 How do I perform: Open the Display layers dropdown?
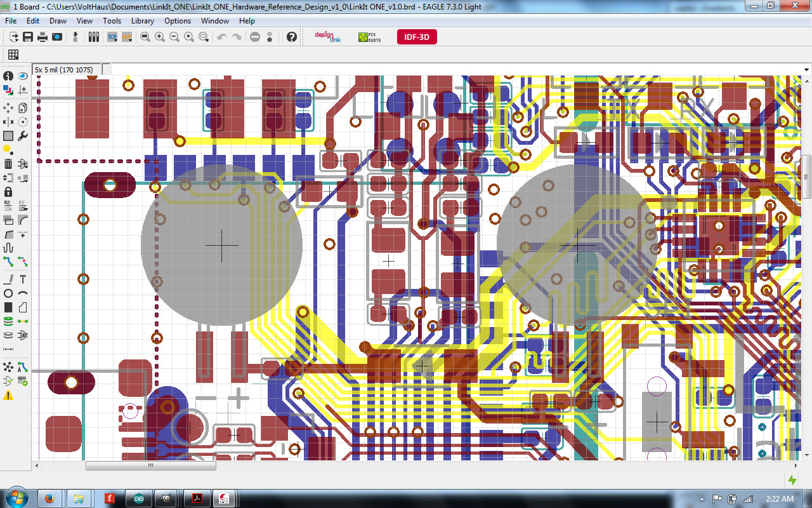pos(8,90)
